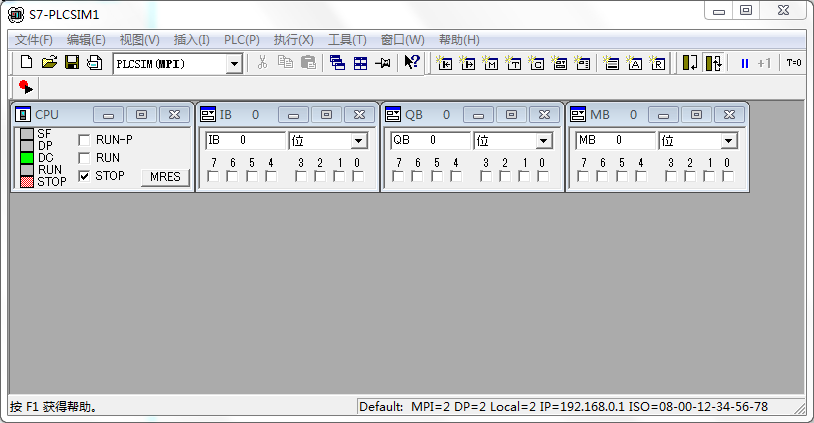Screen dimensions: 814x423
Task: Insert bit memory window (M icon)
Action: pos(490,63)
